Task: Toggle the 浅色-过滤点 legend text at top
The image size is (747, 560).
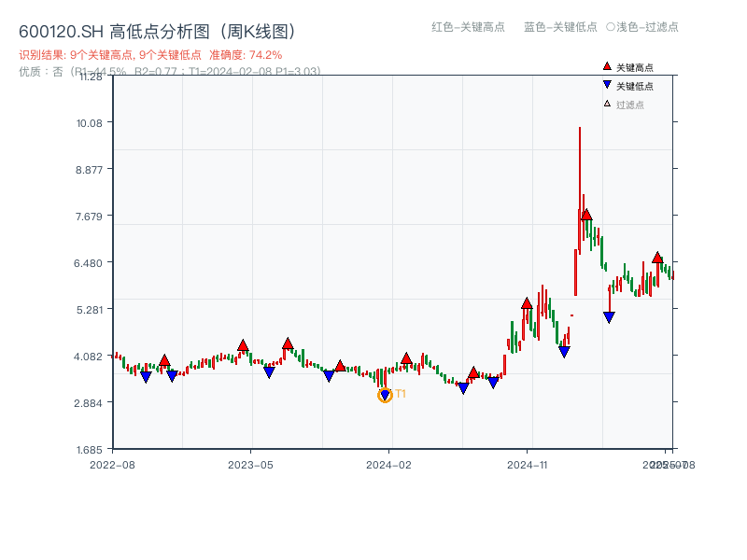Action: pos(647,27)
